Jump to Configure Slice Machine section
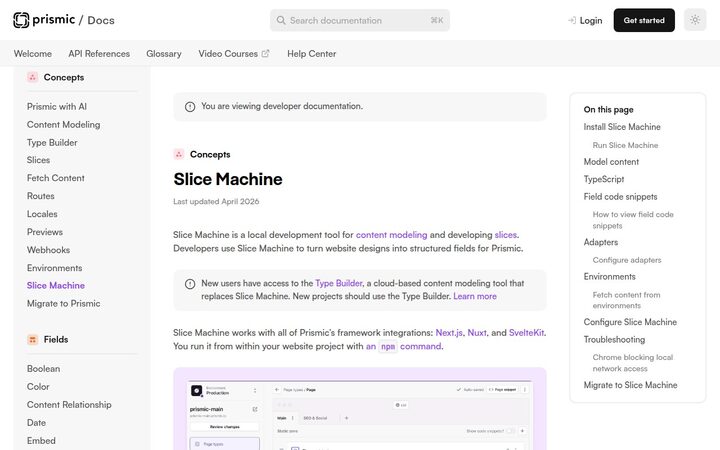The width and height of the screenshot is (720, 450). point(630,322)
